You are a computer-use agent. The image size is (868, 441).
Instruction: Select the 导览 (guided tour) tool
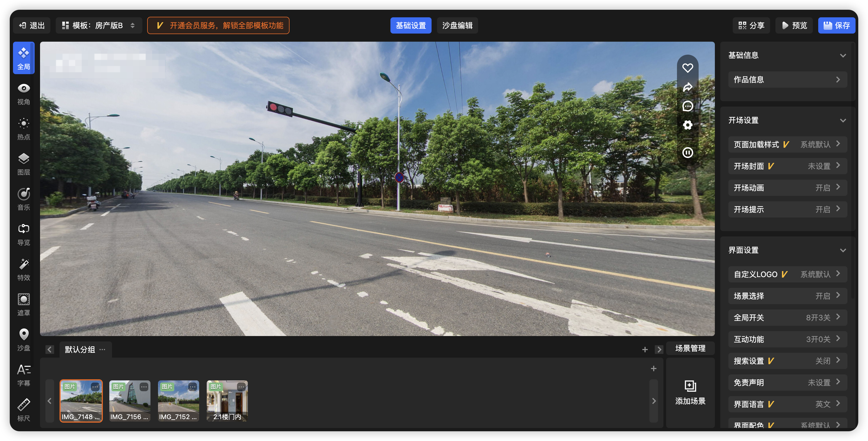point(24,233)
